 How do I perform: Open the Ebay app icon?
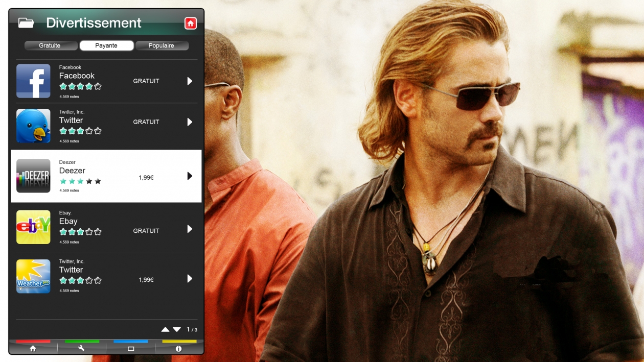[33, 227]
